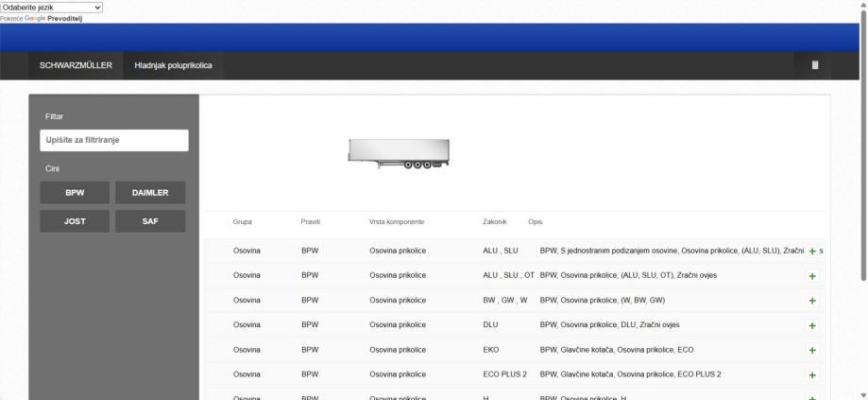Screen dimensions: 868x400
Task: Select the DLU code cell
Action: point(490,325)
